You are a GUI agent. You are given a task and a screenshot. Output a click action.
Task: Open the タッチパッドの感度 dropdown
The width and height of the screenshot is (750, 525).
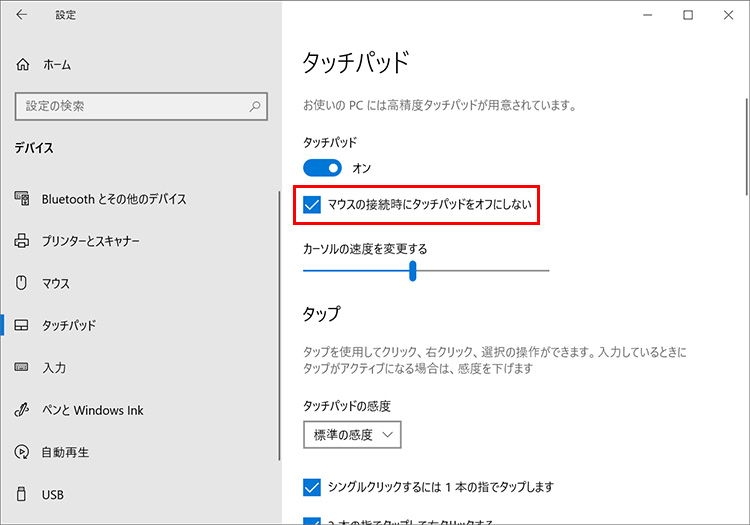(352, 434)
